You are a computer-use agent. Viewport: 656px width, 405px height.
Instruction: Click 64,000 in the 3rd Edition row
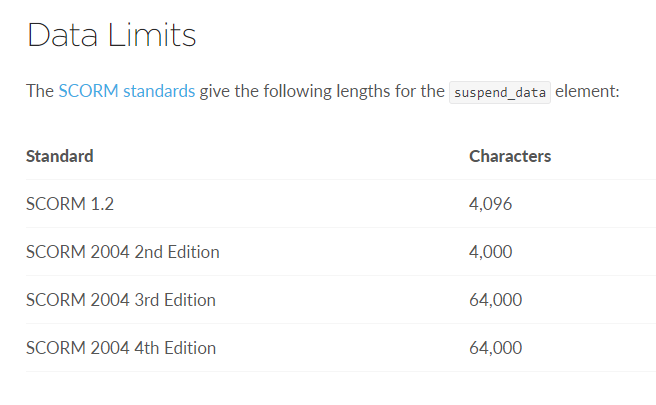(x=495, y=300)
